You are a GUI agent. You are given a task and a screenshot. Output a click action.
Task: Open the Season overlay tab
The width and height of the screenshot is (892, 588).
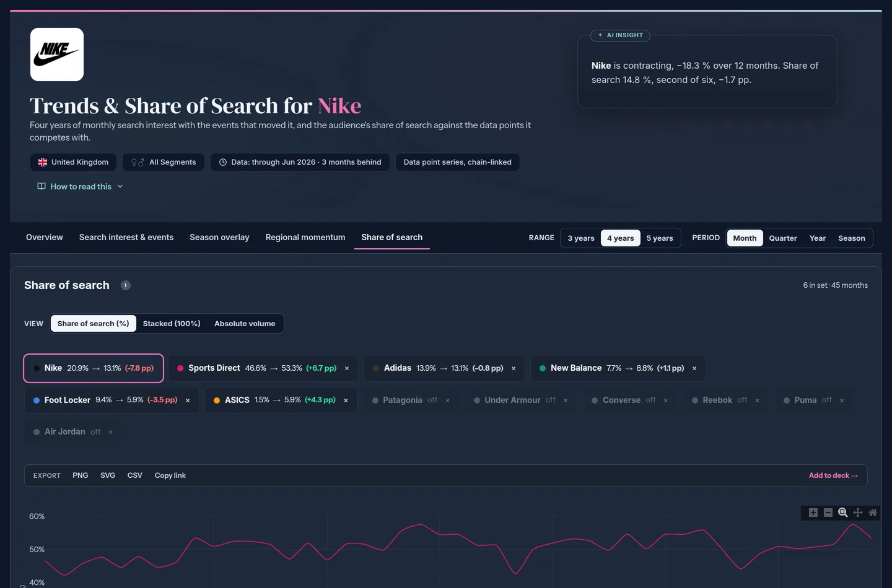tap(219, 237)
